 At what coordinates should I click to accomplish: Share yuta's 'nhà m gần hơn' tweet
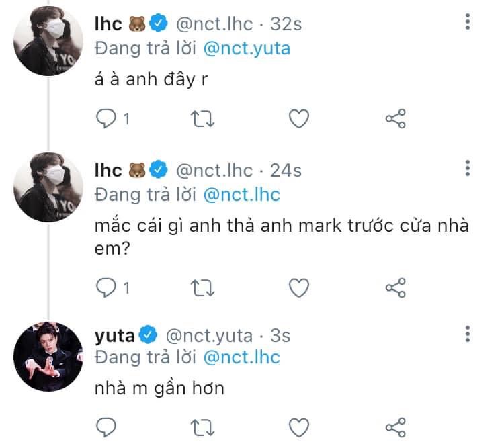coord(396,427)
